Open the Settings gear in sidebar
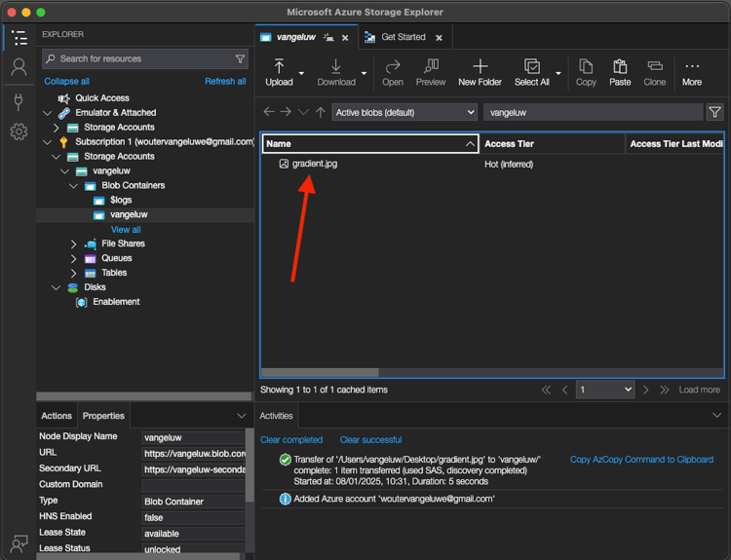The width and height of the screenshot is (731, 560). click(x=19, y=131)
